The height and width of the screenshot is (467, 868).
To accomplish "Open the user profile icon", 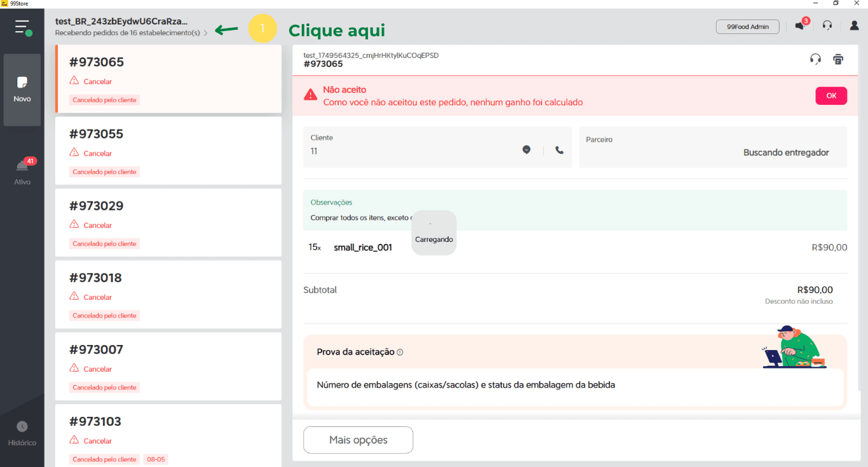I will pyautogui.click(x=854, y=26).
